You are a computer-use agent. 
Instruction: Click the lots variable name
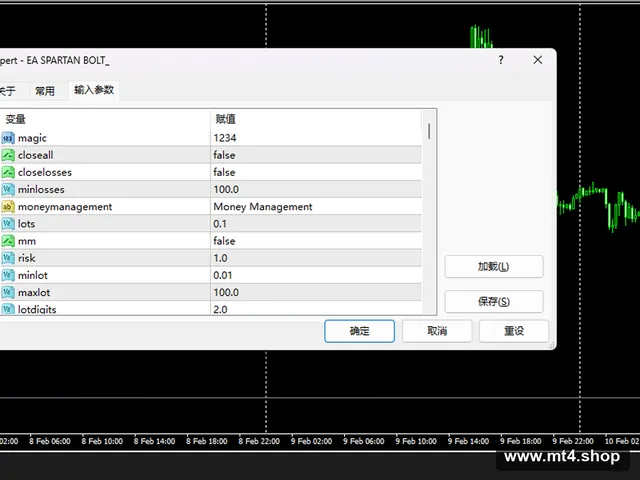tap(27, 224)
